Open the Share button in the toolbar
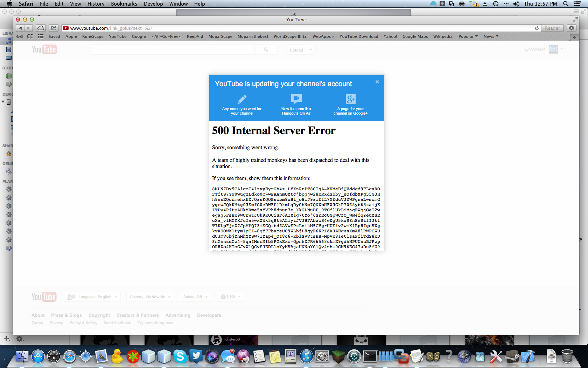Image resolution: width=588 pixels, height=368 pixels. 54,28
